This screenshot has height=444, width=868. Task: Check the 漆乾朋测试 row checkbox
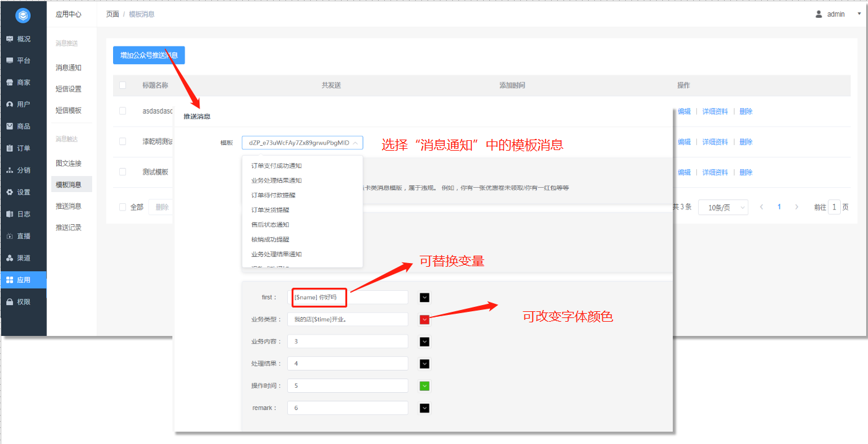(122, 141)
